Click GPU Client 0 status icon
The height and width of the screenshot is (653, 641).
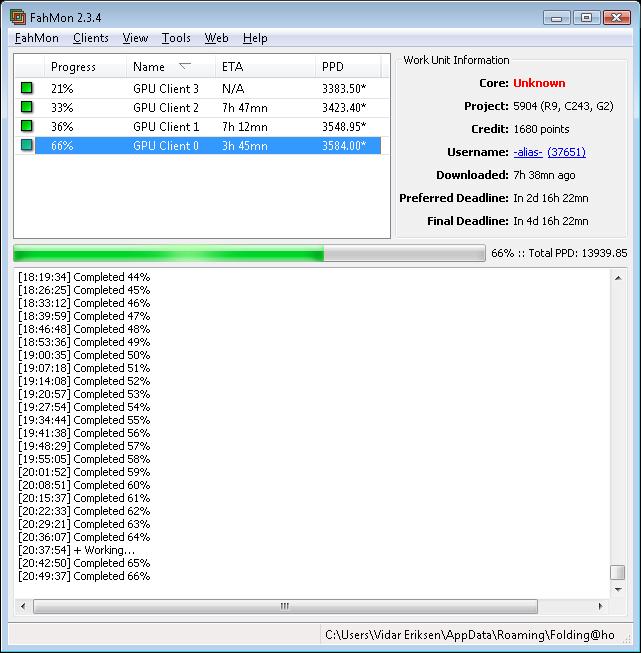(27, 145)
